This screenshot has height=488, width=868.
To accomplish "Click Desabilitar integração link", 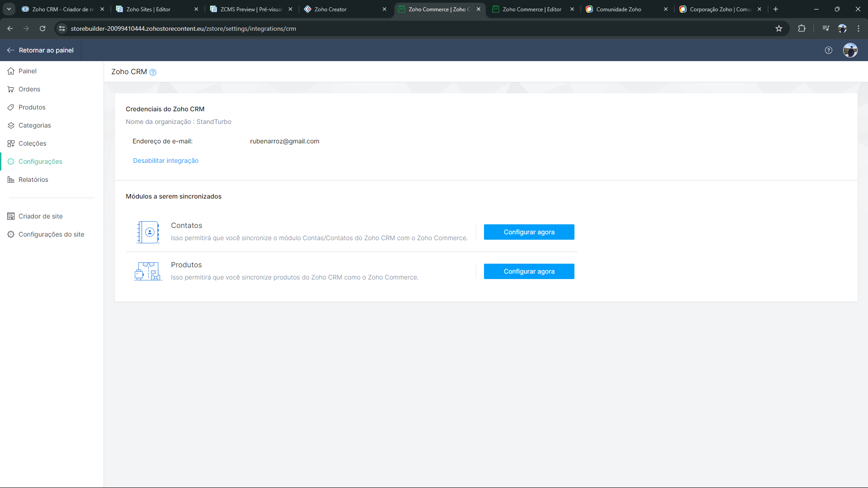I will [166, 161].
